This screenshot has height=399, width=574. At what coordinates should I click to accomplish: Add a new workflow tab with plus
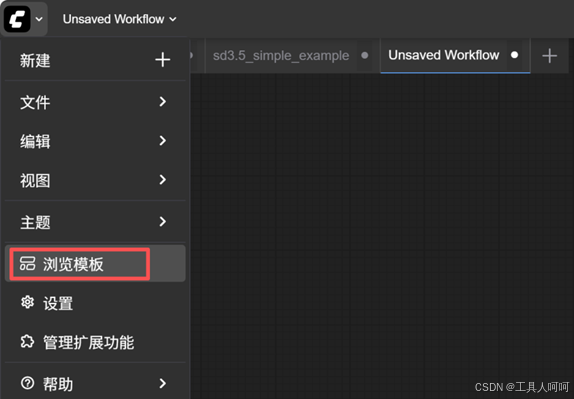click(x=549, y=56)
